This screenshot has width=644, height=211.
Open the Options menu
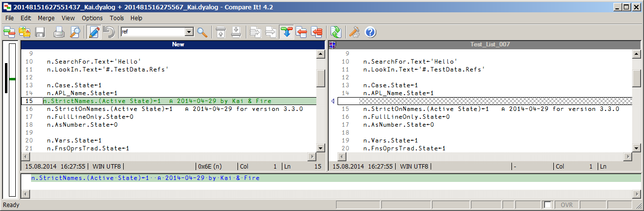(x=92, y=18)
